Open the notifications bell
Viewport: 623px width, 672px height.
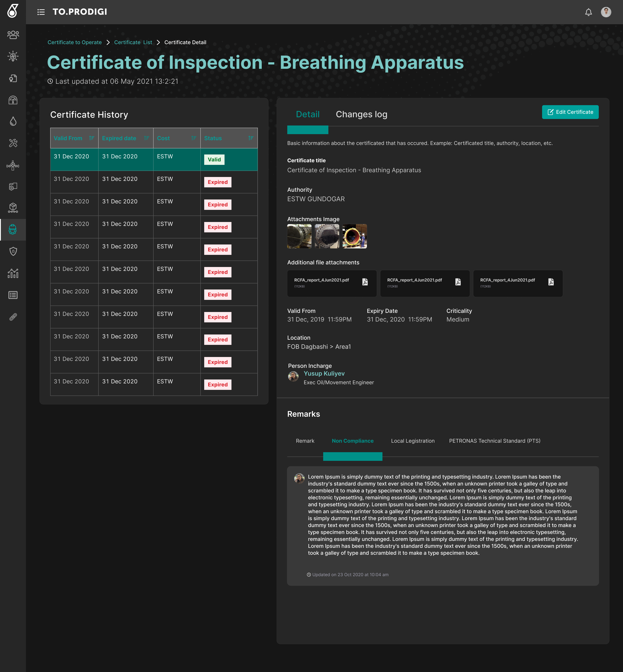point(588,12)
